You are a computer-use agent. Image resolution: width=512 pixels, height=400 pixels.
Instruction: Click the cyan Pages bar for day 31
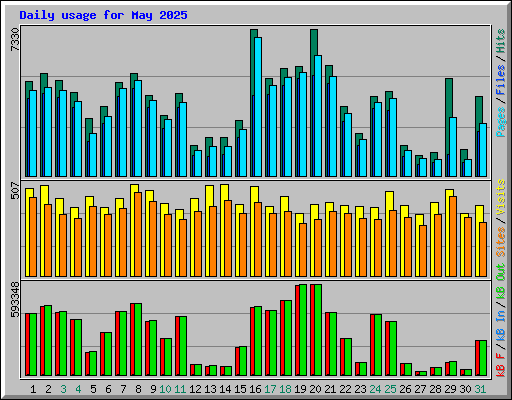[483, 150]
